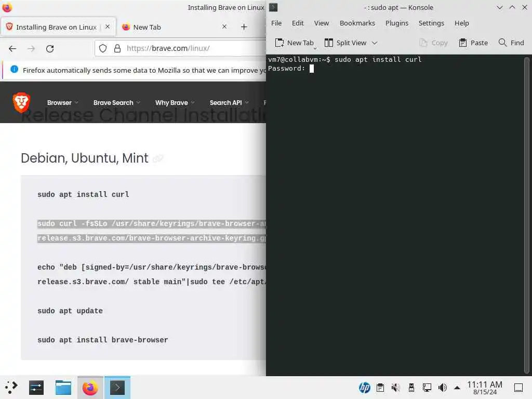
Task: Toggle the muted microphone tray icon
Action: click(395, 388)
